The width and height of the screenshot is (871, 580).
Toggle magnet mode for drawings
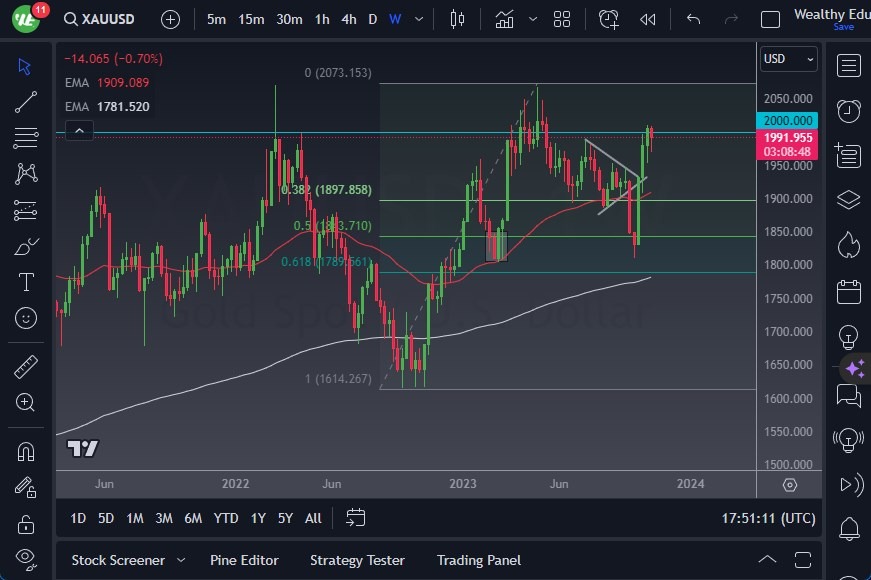point(26,451)
